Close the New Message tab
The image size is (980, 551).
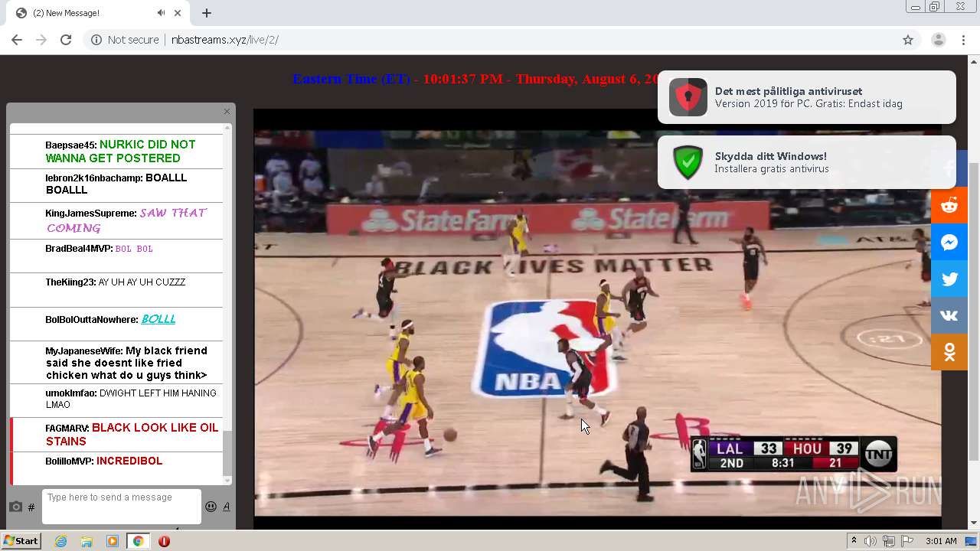click(x=178, y=13)
